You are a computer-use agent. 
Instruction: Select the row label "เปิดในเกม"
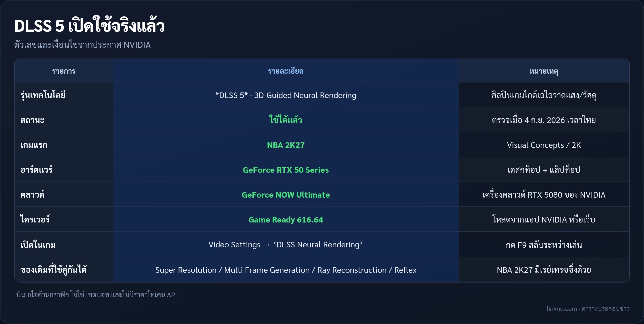click(x=38, y=244)
